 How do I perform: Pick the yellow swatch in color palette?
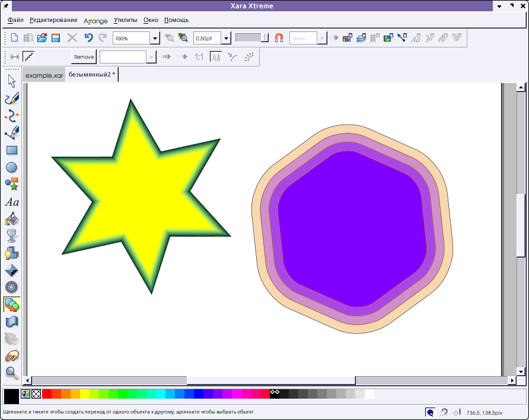(x=85, y=394)
